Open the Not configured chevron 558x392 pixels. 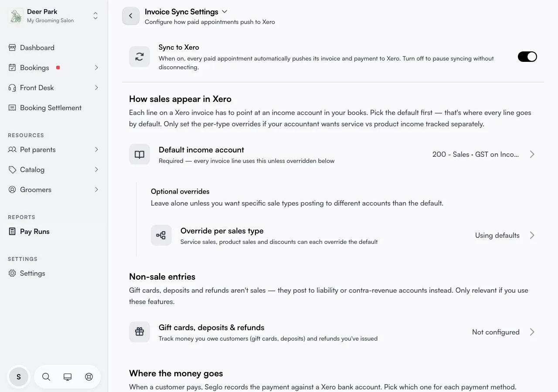532,332
